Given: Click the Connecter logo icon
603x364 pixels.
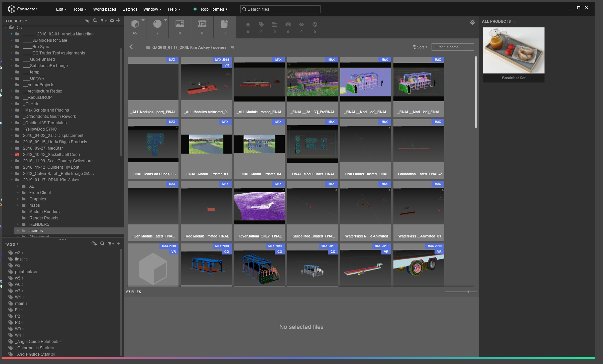Looking at the screenshot, I should coord(12,9).
